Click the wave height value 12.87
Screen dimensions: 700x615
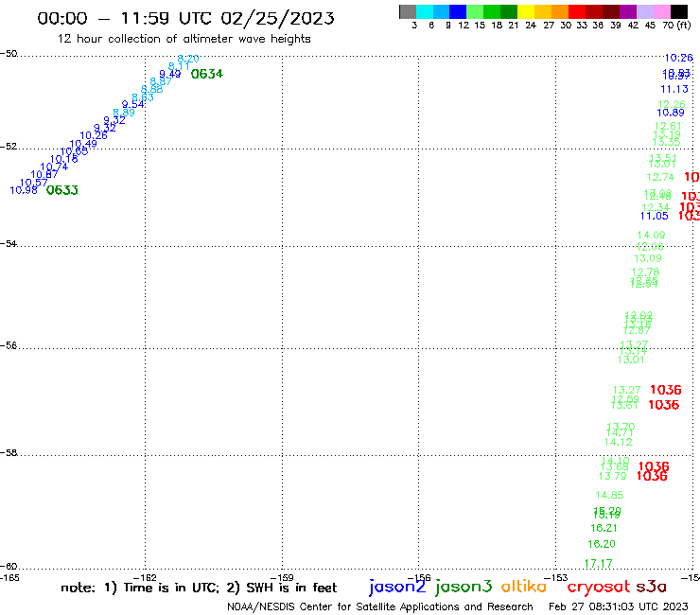(637, 330)
